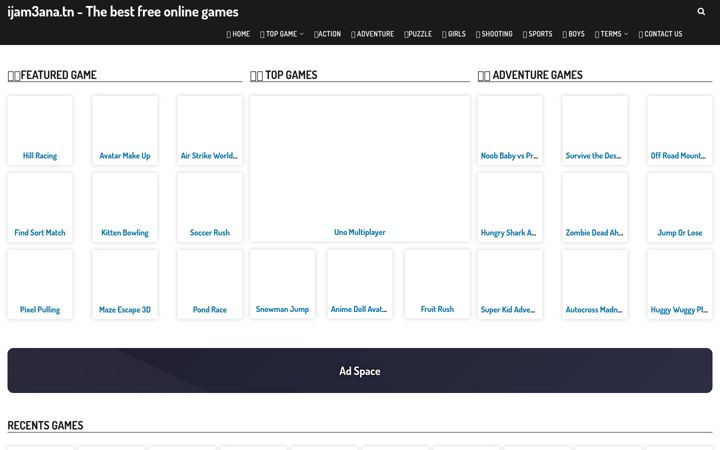
Task: Open the Huggy Wuggy game
Action: (x=680, y=285)
